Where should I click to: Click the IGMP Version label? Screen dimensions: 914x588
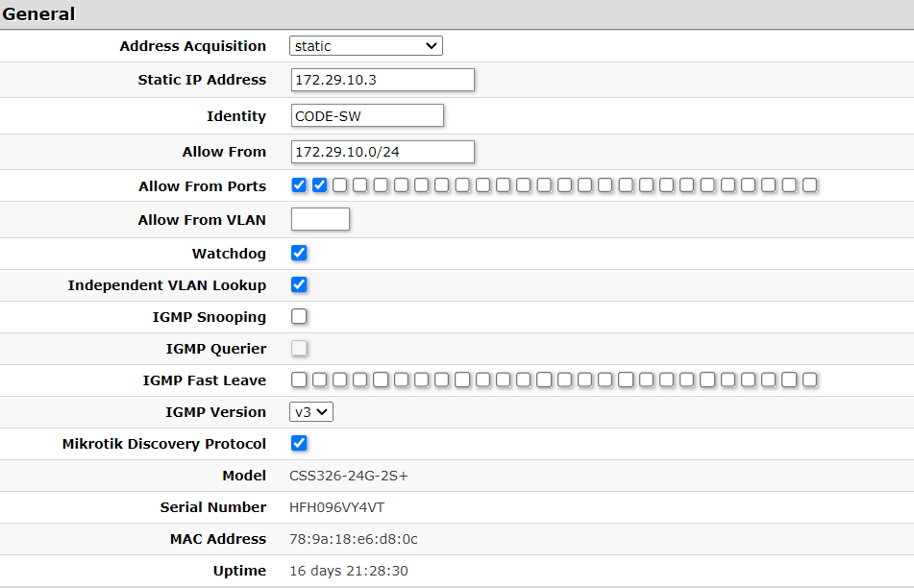click(215, 412)
